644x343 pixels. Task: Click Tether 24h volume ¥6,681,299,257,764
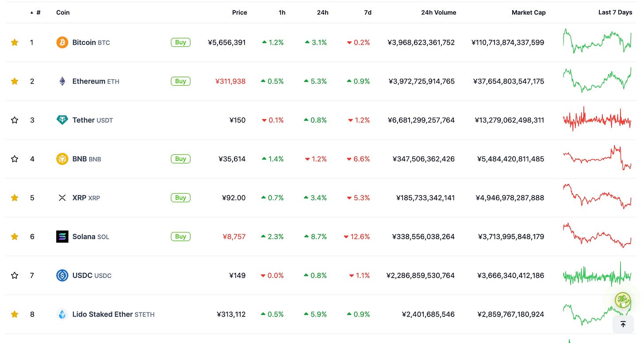pos(421,120)
